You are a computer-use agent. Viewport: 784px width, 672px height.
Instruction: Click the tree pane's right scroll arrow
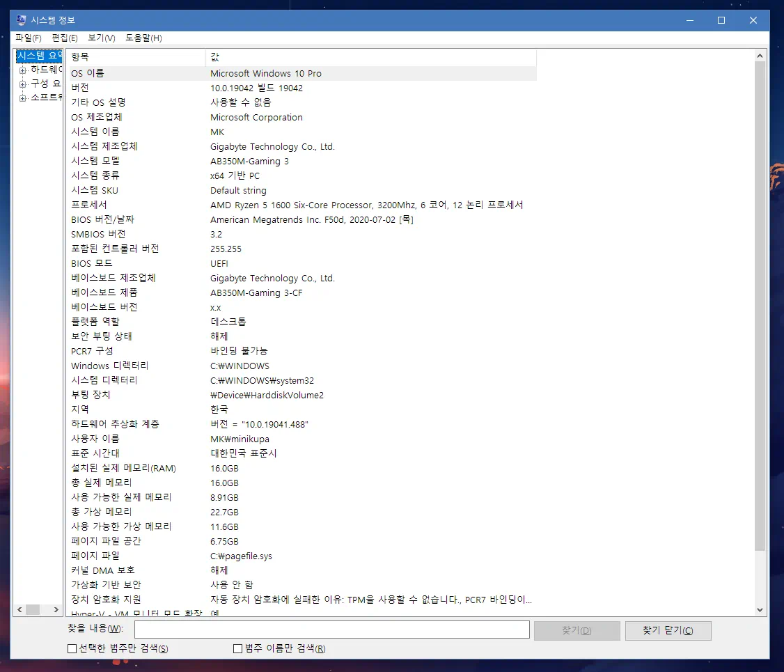tap(56, 609)
